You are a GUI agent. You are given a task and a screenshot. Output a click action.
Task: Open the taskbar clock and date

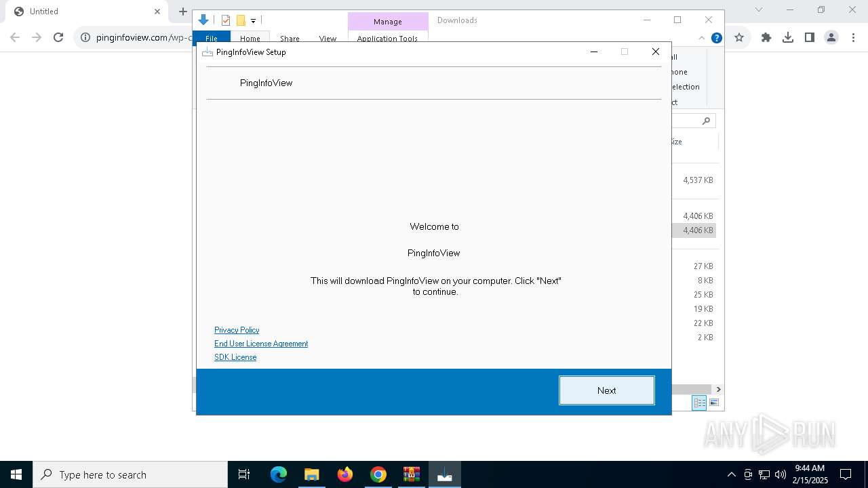[809, 474]
